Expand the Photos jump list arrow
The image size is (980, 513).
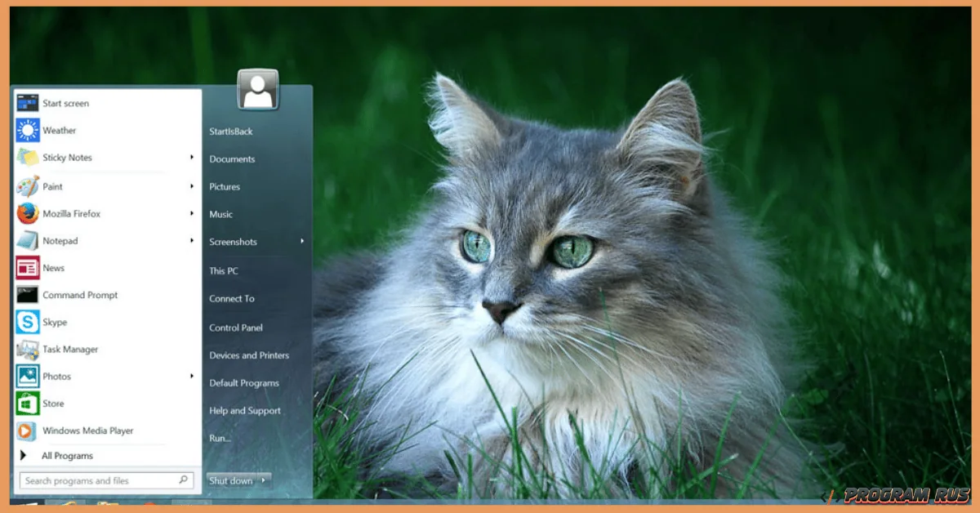pos(192,377)
